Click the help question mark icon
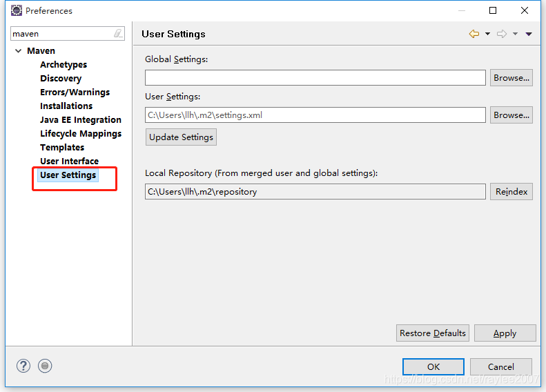Viewport: 546px width, 392px height. point(23,366)
